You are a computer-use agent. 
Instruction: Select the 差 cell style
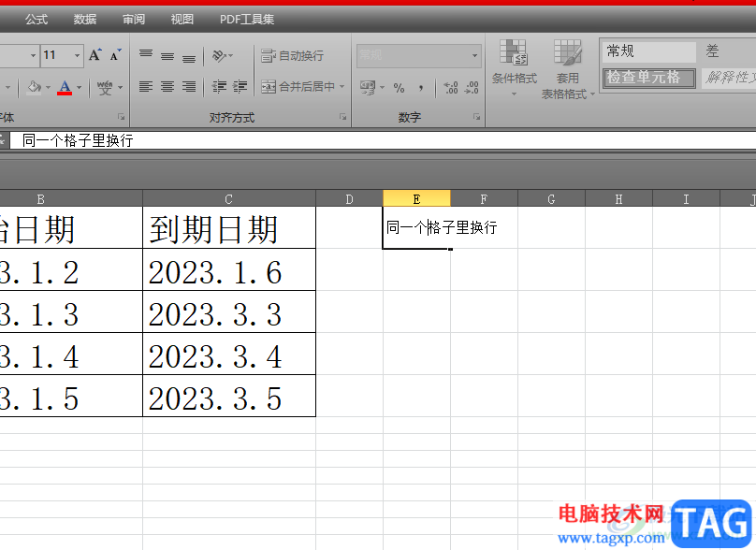[x=728, y=51]
